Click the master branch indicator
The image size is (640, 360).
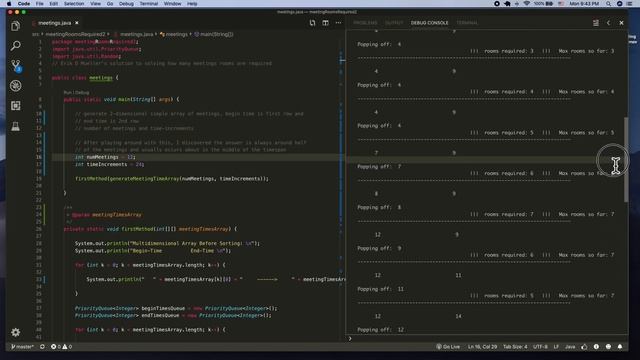(x=22, y=347)
